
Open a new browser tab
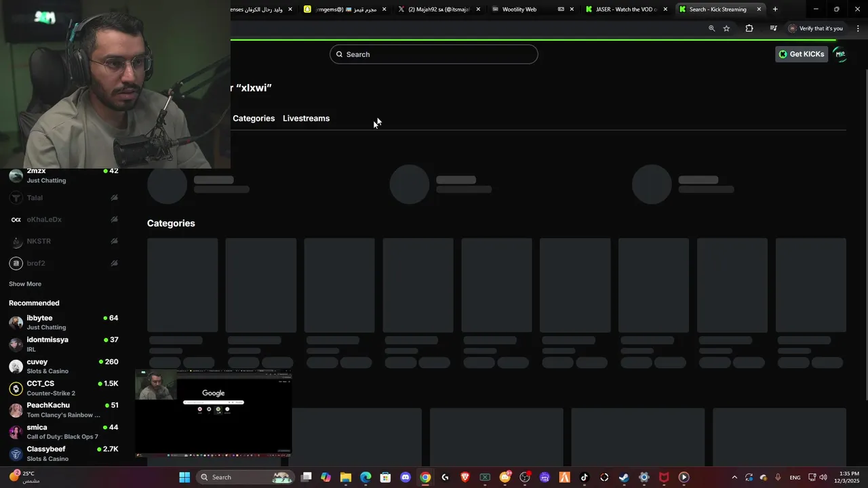[775, 9]
